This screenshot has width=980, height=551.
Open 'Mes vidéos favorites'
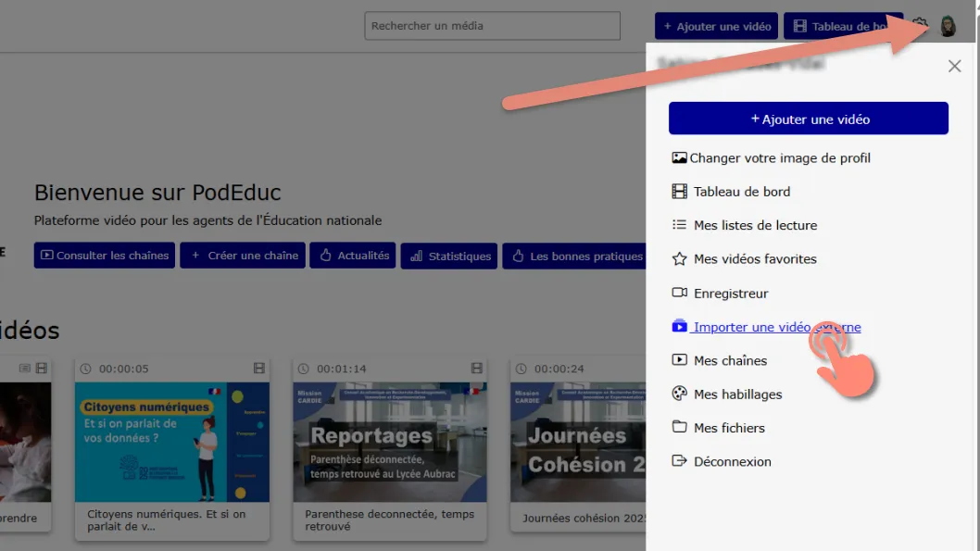(755, 259)
